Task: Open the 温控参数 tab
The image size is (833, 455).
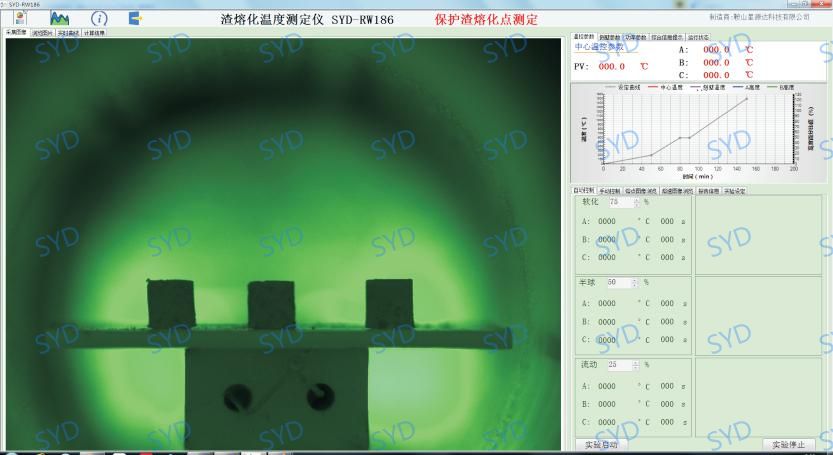Action: click(584, 37)
